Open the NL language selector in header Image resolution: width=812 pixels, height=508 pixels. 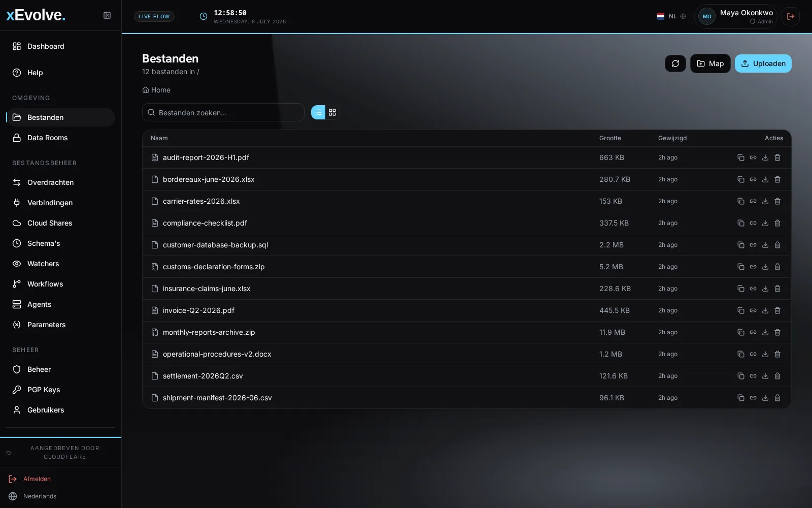coord(671,16)
